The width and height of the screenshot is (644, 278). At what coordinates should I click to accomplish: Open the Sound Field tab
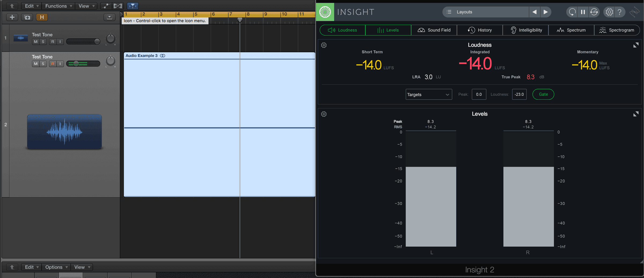[x=434, y=30]
